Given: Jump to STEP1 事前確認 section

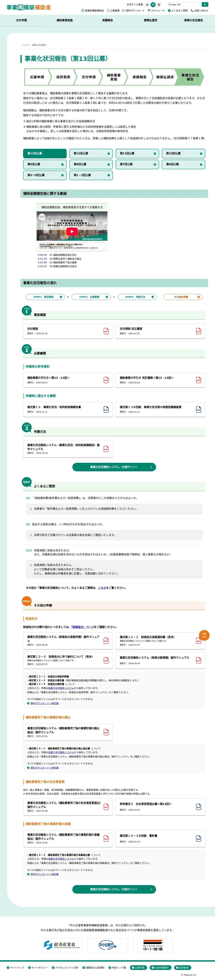Looking at the screenshot, I should click(45, 297).
